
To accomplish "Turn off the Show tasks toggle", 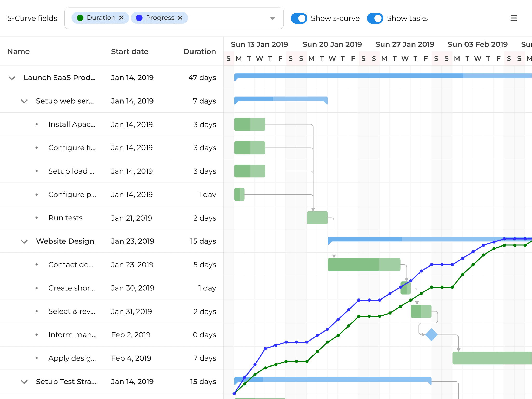I will 375,18.
